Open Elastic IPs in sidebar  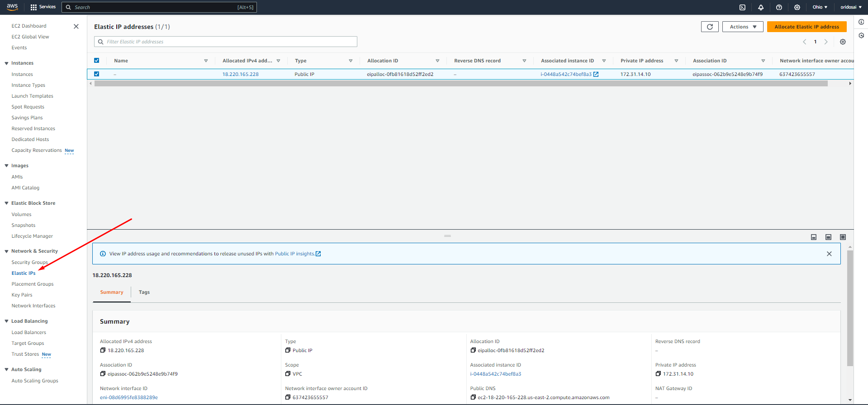(x=24, y=273)
